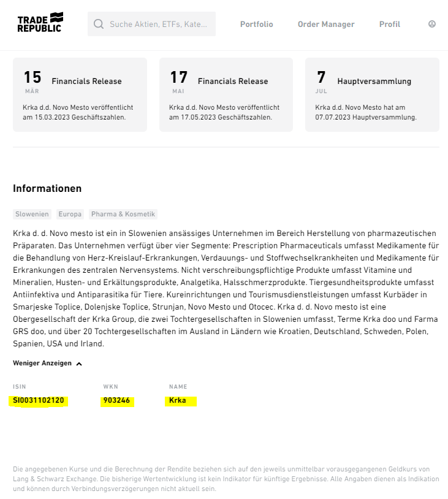
Task: Open the Portfolio menu item
Action: click(x=256, y=25)
